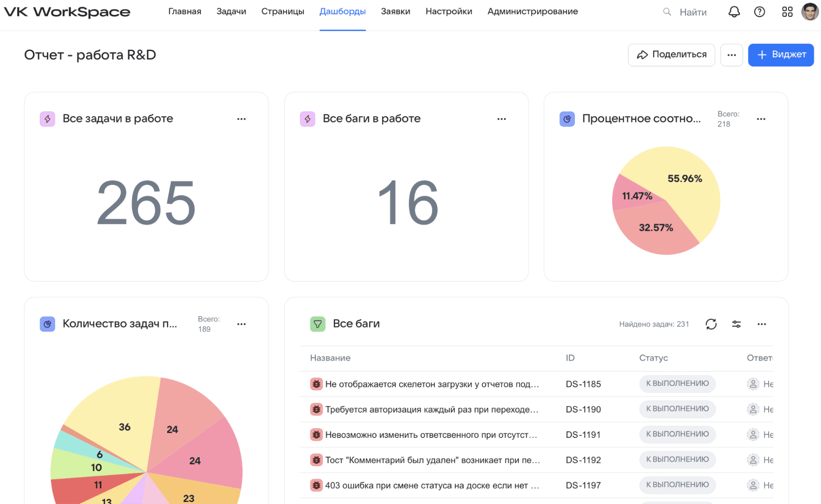Sort by the Статус column header
Viewport: 821px width, 504px height.
pyautogui.click(x=653, y=358)
